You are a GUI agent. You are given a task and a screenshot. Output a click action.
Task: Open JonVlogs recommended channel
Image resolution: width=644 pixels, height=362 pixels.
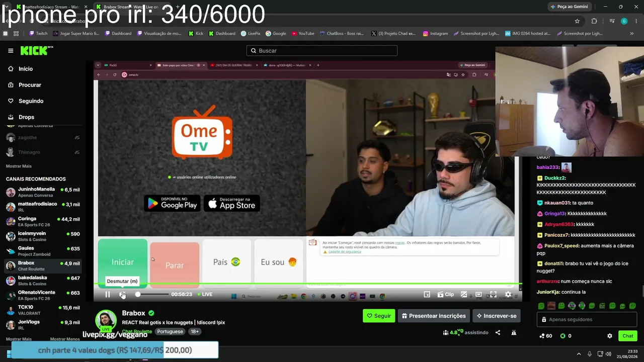coord(43,325)
